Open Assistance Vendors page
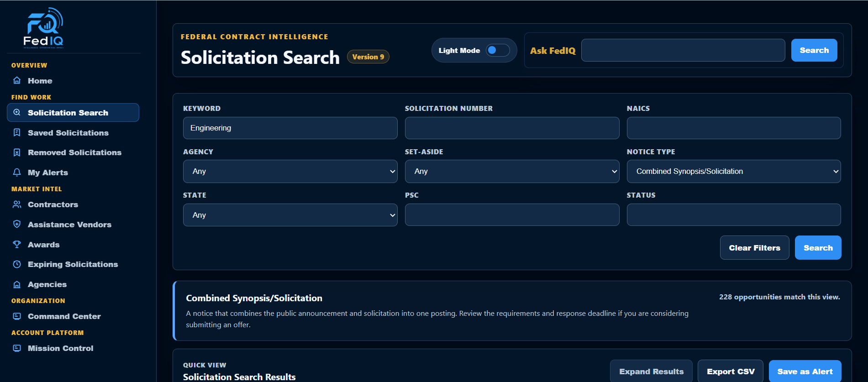Screen dimensions: 868x382 pos(73,225)
